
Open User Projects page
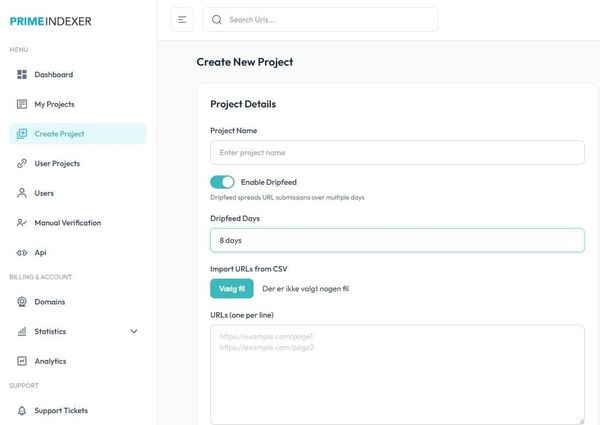point(78,163)
